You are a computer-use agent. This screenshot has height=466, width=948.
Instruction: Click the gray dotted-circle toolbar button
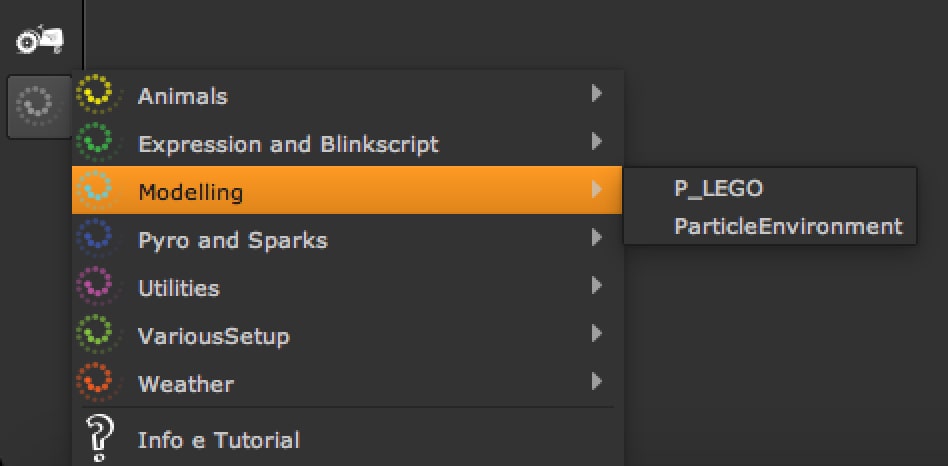click(39, 105)
